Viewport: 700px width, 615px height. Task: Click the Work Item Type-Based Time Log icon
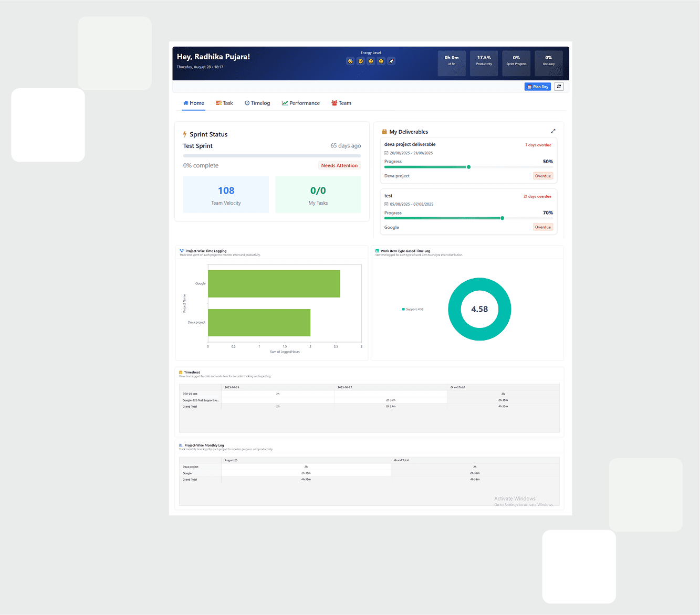pos(377,251)
